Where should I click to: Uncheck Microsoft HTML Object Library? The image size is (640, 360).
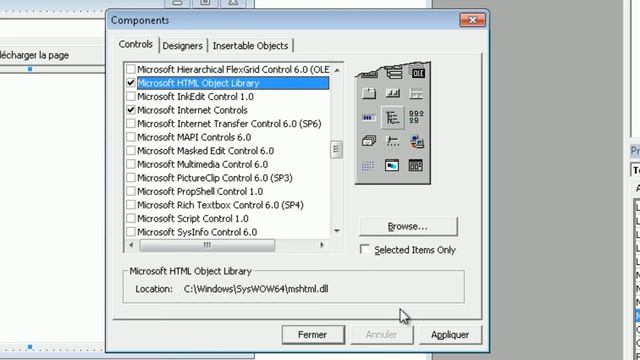click(x=131, y=83)
